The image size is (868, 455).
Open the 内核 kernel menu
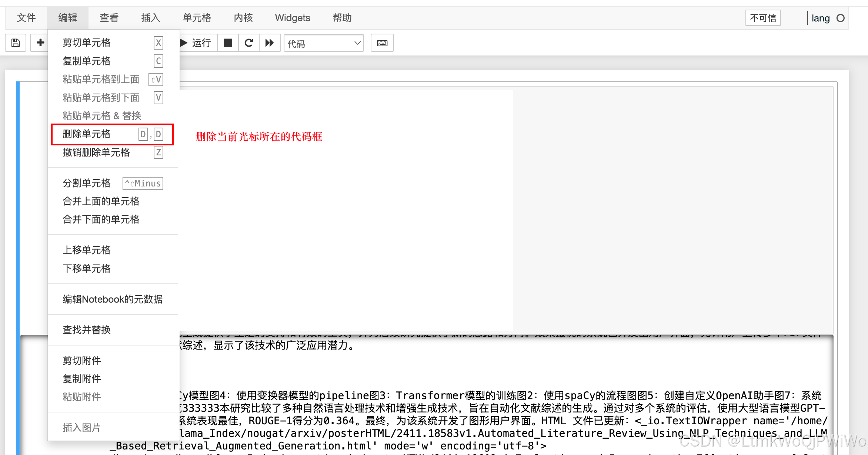[x=243, y=17]
